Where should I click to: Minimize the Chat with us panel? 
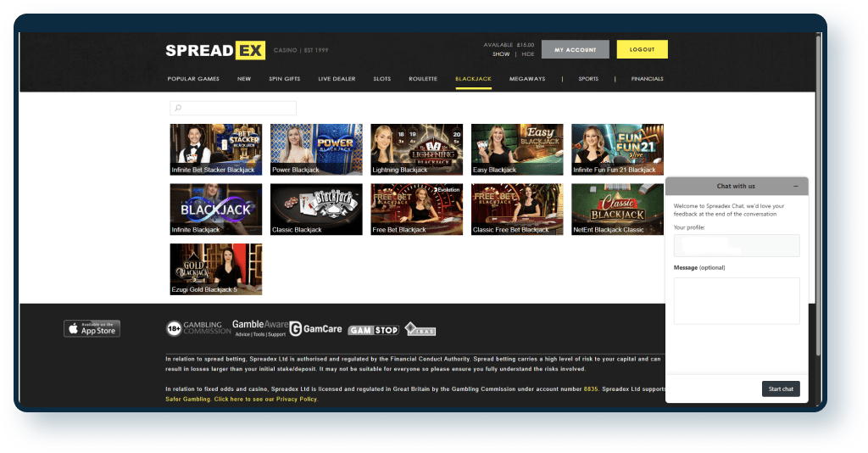[796, 186]
